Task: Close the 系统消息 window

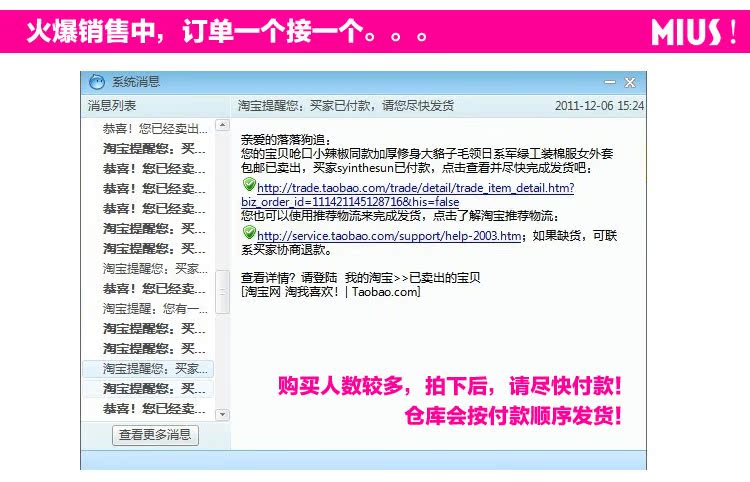Action: [630, 82]
